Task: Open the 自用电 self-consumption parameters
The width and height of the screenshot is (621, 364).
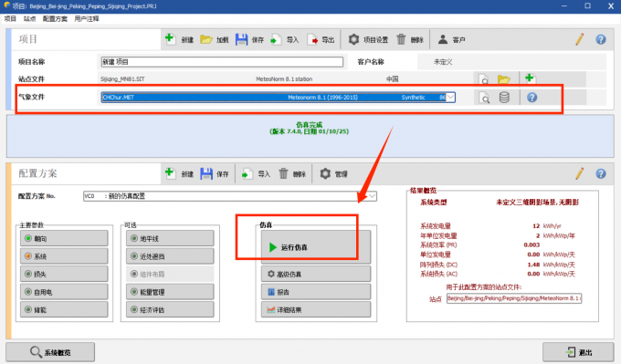Action: tap(64, 292)
